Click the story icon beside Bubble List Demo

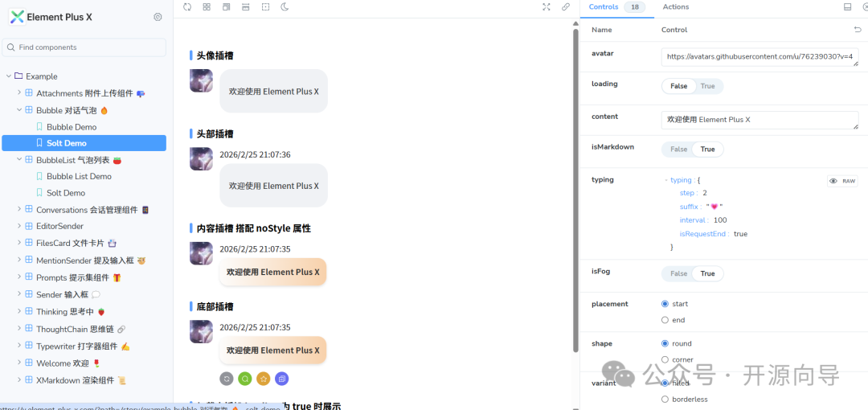pos(39,176)
